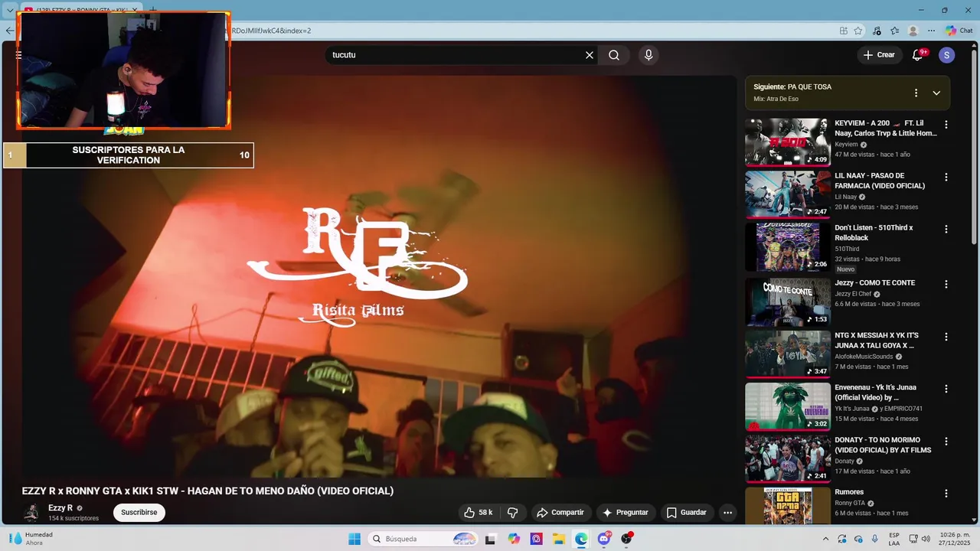Open browser settings and more ellipsis
Viewport: 980px width, 551px height.
pos(931,31)
